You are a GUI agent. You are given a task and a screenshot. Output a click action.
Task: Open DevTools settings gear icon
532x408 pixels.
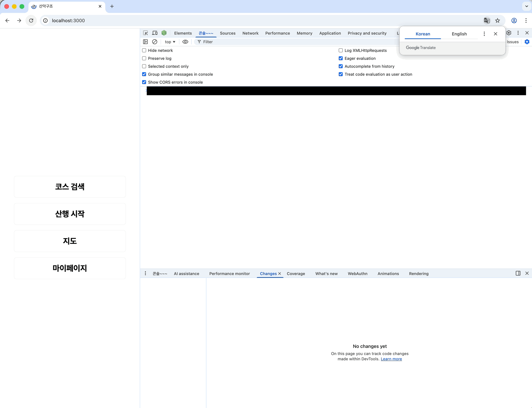[509, 33]
